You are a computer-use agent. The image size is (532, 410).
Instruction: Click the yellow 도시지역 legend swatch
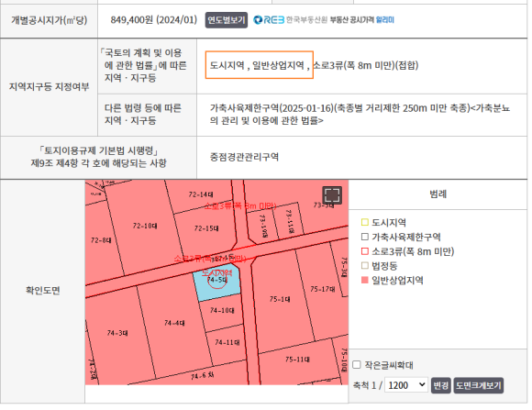pyautogui.click(x=365, y=222)
